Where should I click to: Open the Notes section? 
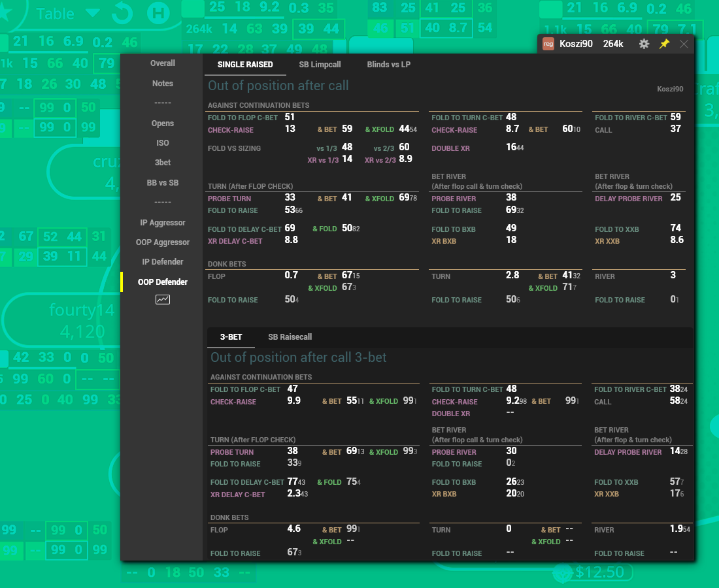(x=163, y=84)
